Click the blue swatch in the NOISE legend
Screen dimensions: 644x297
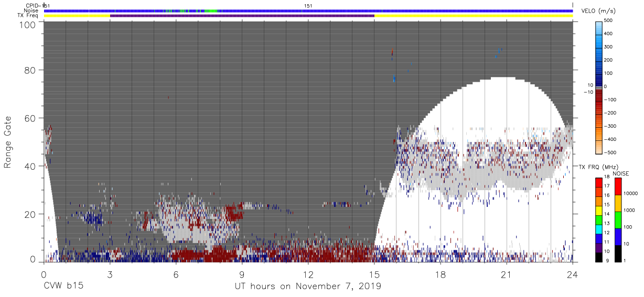coord(617,236)
